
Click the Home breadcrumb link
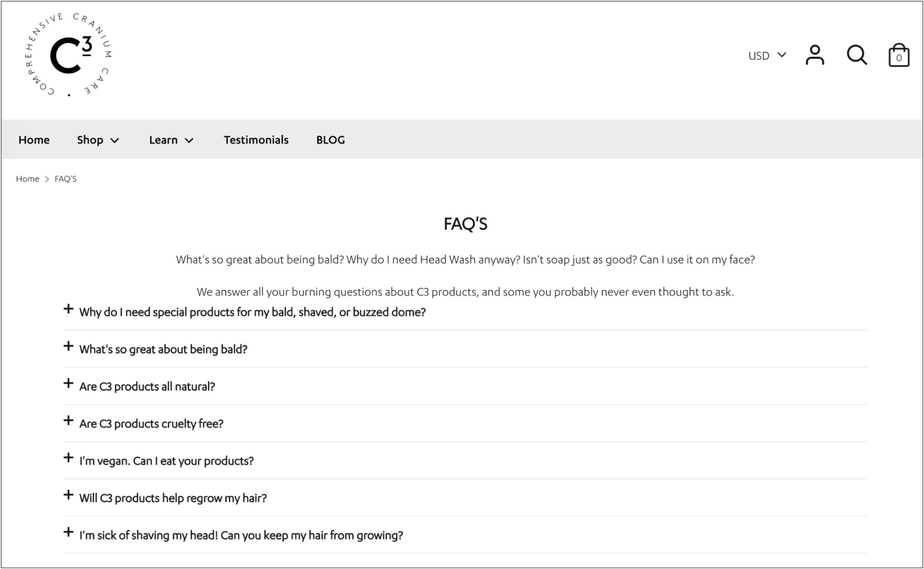[x=27, y=178]
